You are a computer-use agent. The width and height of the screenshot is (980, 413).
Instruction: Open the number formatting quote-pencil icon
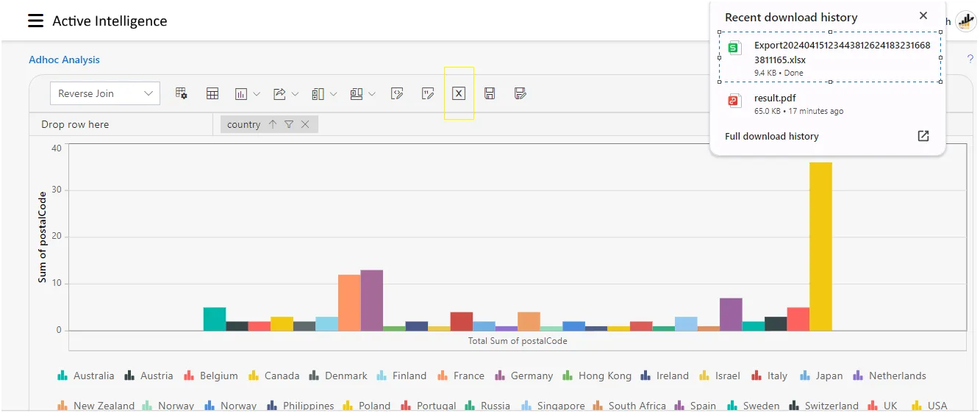coord(428,93)
